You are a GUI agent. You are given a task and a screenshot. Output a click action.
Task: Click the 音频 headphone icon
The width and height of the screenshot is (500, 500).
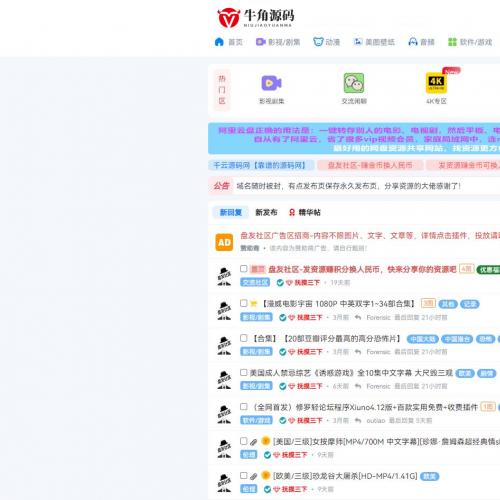click(x=413, y=42)
